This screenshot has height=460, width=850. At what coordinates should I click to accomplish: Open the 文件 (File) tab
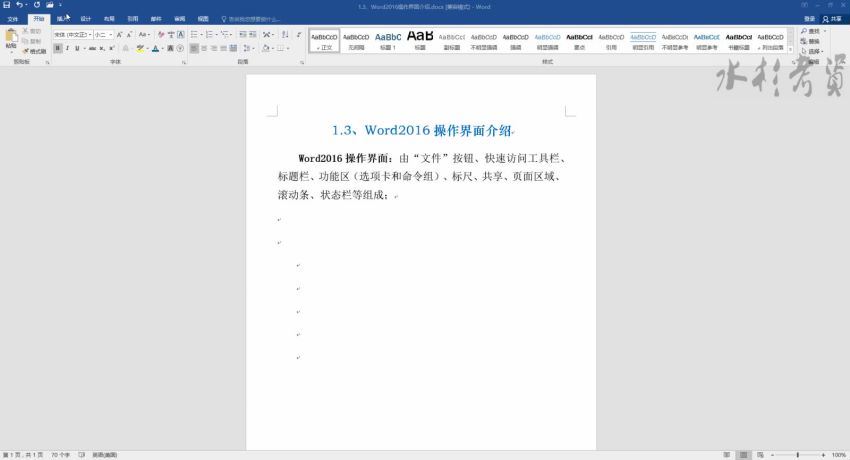12,19
